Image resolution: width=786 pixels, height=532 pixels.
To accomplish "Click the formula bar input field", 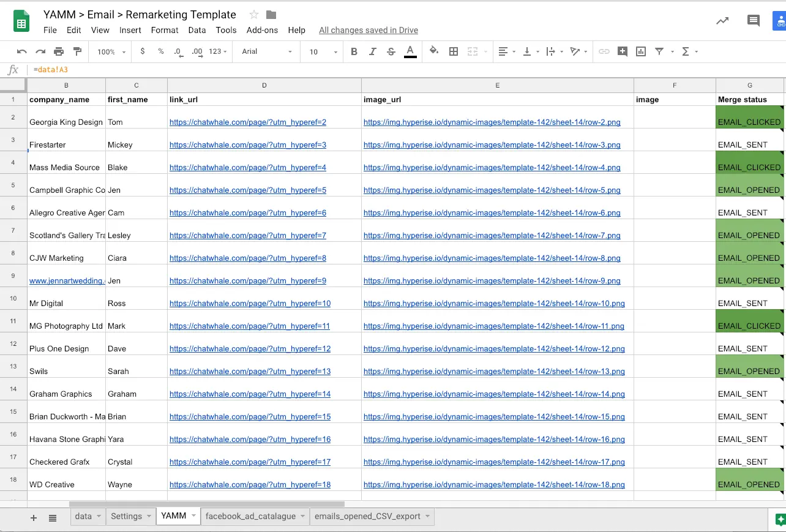I will coord(367,70).
